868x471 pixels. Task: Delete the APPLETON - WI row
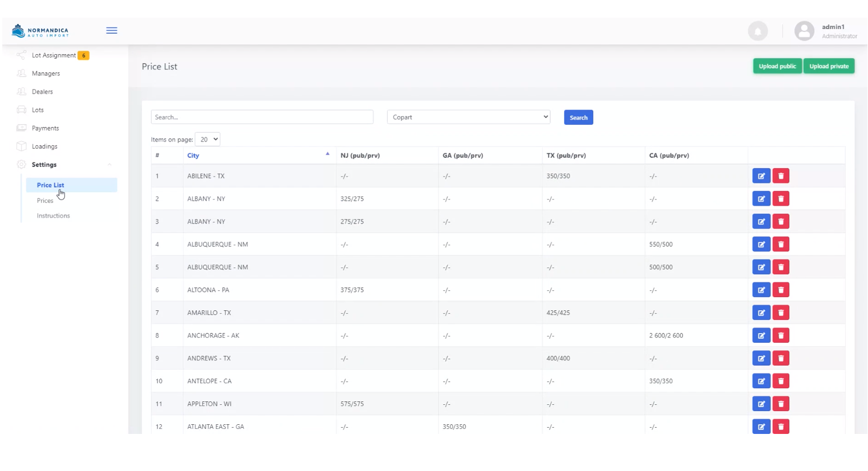(781, 404)
